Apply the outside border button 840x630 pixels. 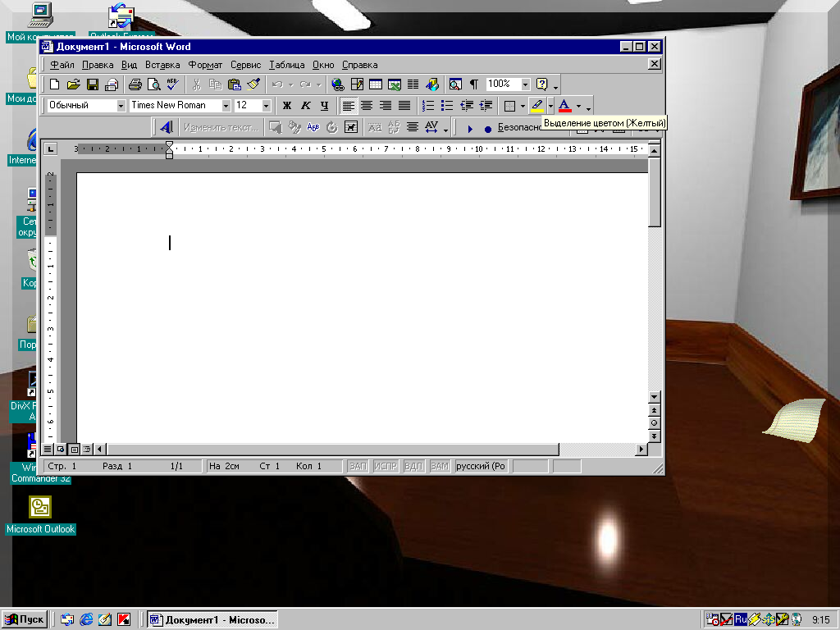[x=510, y=106]
